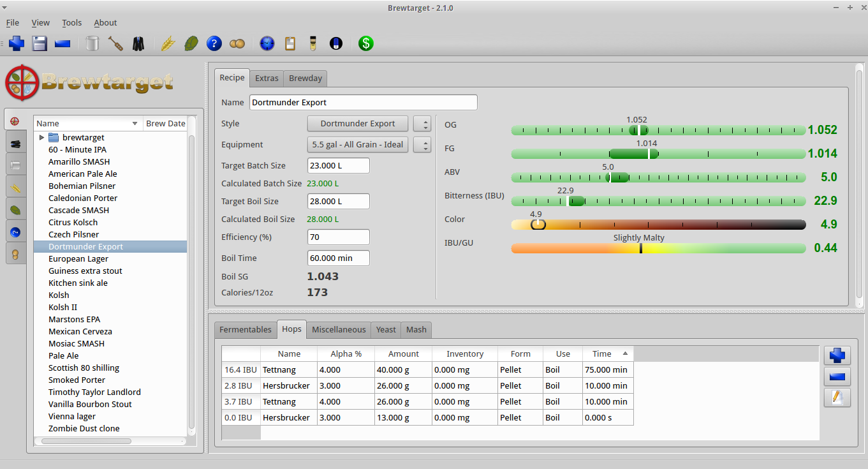
Task: Click the mash paddle toolbar icon
Action: (115, 43)
